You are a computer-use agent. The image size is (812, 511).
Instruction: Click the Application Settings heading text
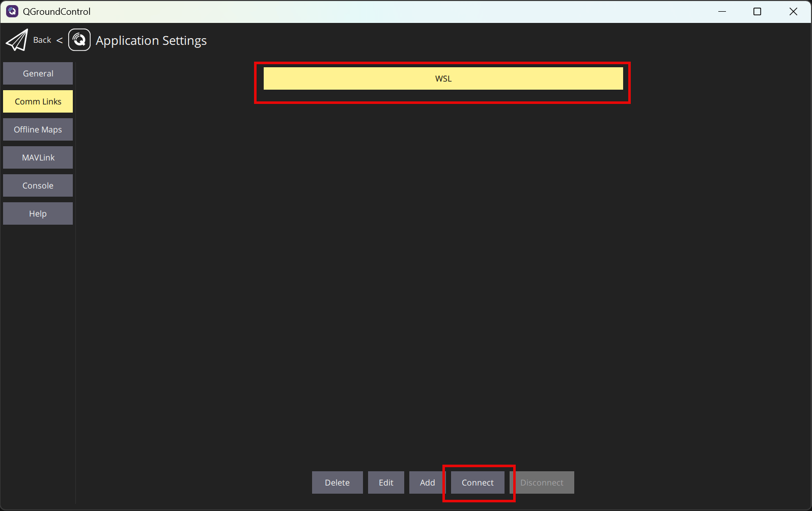click(151, 40)
